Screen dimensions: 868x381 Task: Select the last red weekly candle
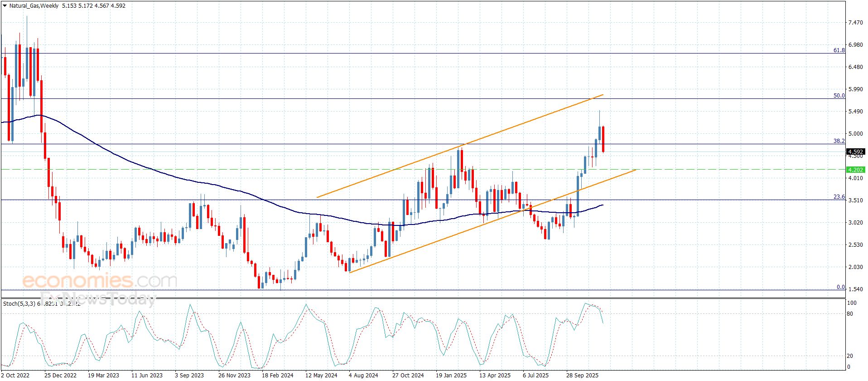603,139
